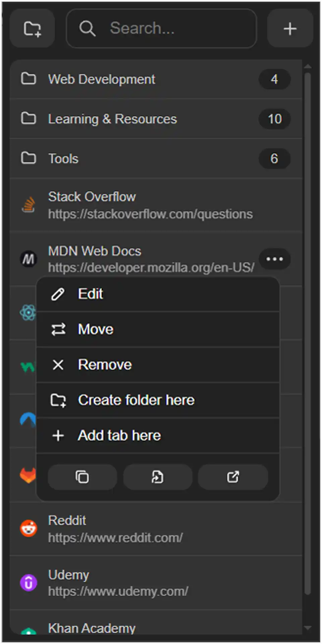Choose Remove in the context menu

click(105, 365)
